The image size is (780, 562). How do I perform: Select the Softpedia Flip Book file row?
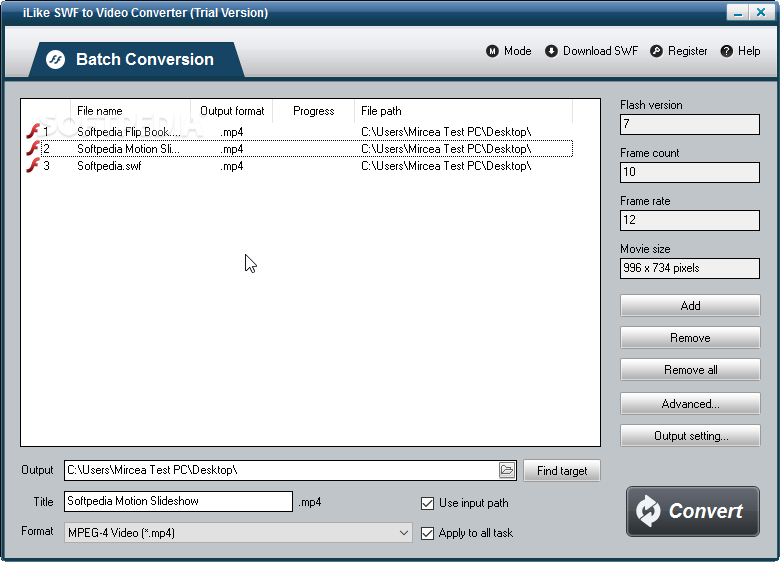pos(298,132)
